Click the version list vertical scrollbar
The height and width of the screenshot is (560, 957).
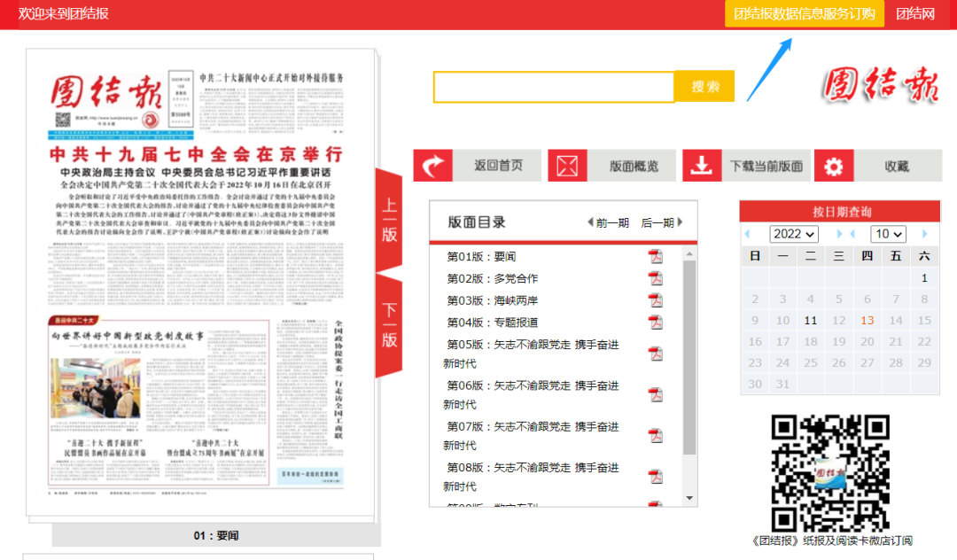click(689, 354)
